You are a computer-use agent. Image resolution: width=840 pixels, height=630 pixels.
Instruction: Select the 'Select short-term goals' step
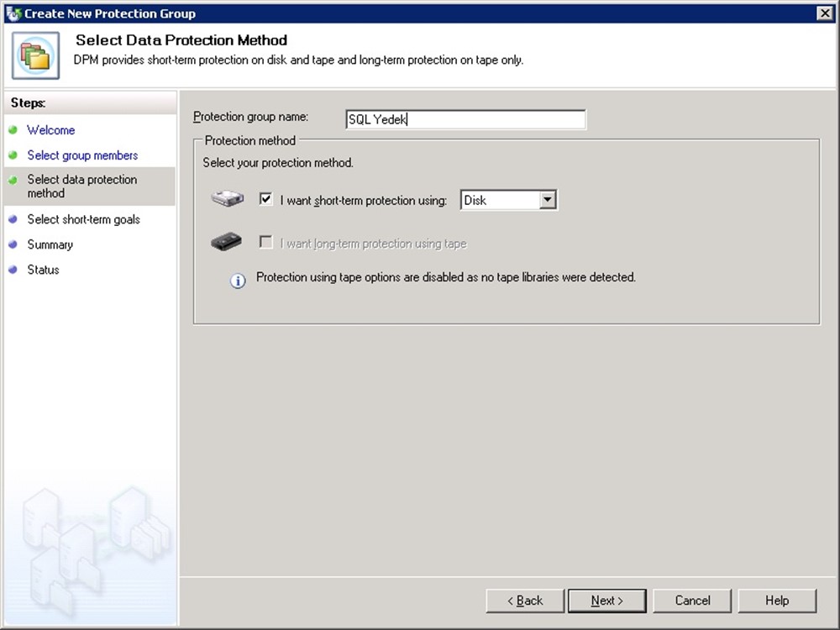pyautogui.click(x=83, y=219)
